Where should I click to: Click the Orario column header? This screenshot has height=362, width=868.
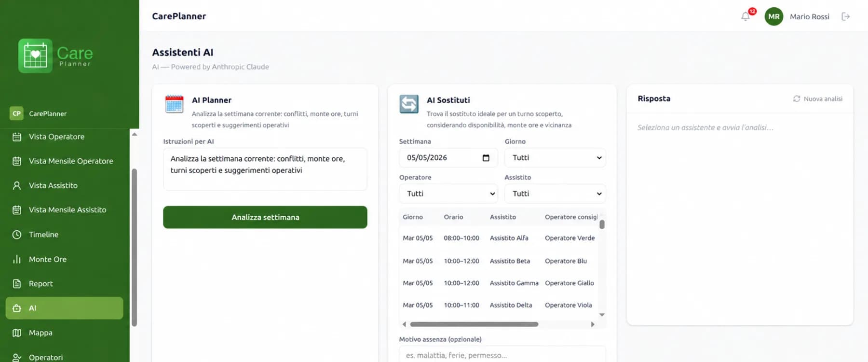pos(453,217)
